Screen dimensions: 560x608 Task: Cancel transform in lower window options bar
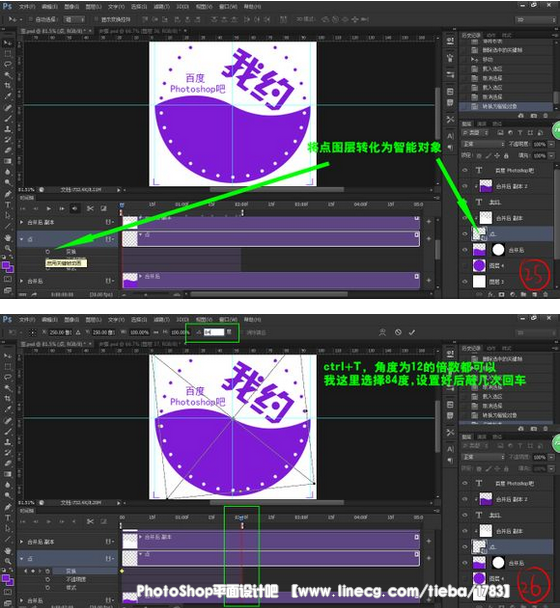(398, 332)
